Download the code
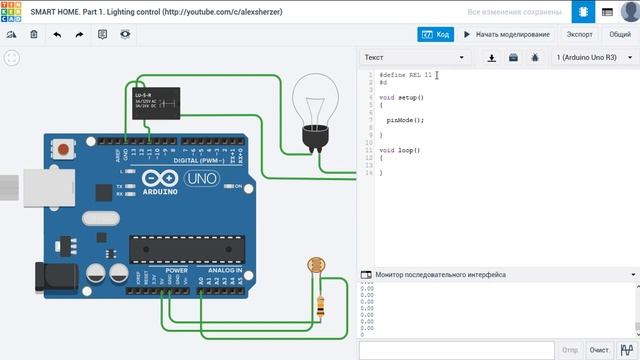The height and width of the screenshot is (360, 640). (x=491, y=58)
